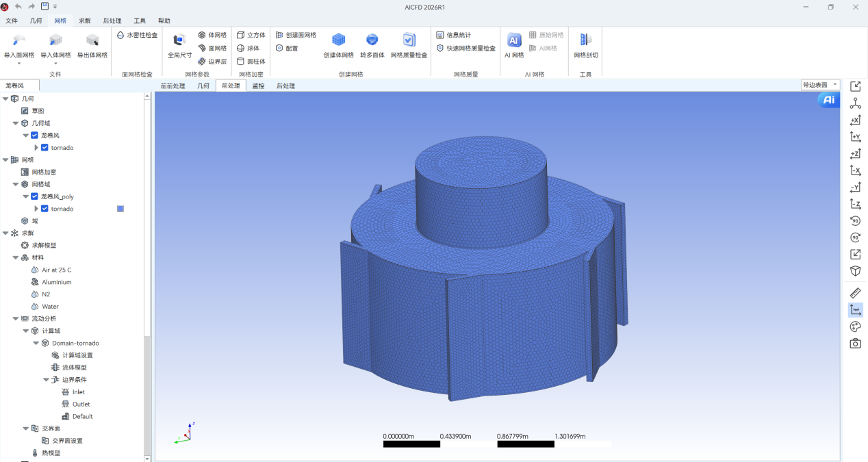Click the isometric view network icon
The height and width of the screenshot is (462, 868).
855,103
